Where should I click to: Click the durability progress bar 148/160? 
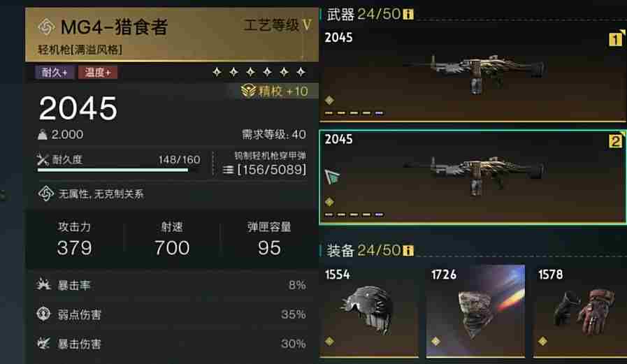[x=119, y=170]
